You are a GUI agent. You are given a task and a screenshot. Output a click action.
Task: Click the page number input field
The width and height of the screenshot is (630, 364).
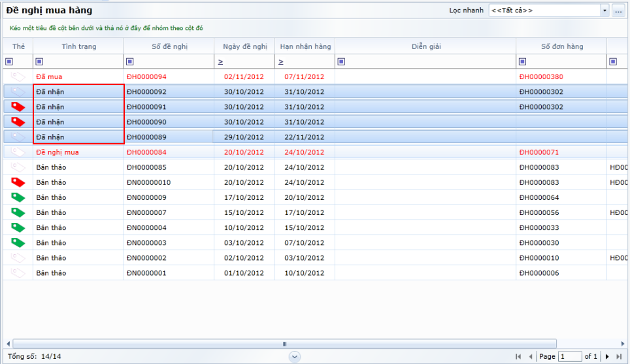point(569,356)
